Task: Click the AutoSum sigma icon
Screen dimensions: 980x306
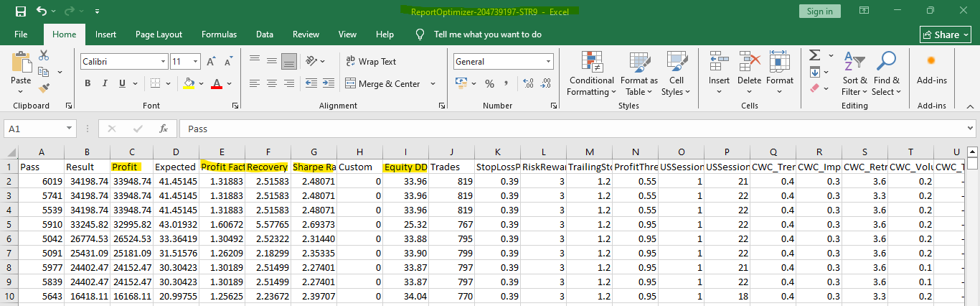Action: point(814,55)
